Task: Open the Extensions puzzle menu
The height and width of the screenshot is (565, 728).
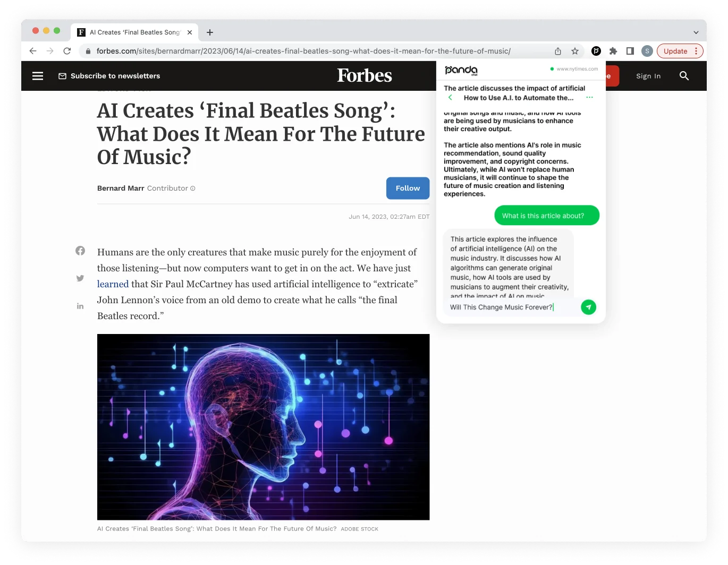Action: (613, 51)
